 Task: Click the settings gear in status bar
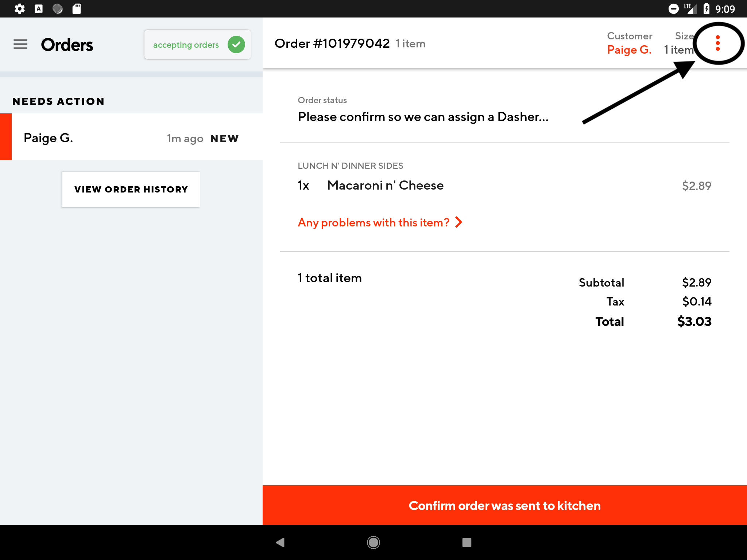point(20,9)
